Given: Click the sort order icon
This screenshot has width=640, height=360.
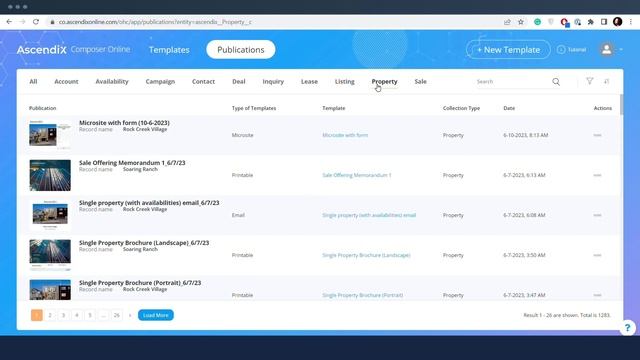Looking at the screenshot, I should [607, 81].
